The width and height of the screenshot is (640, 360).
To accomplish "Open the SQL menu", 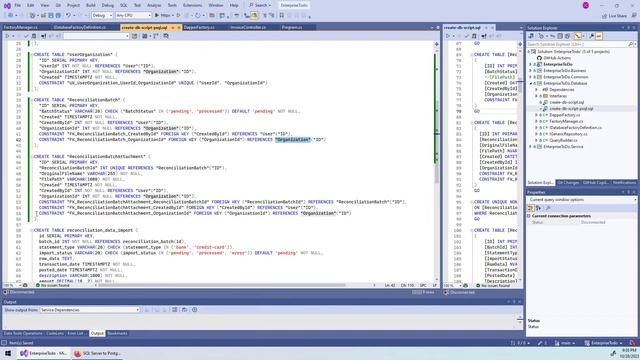I will 124,5.
